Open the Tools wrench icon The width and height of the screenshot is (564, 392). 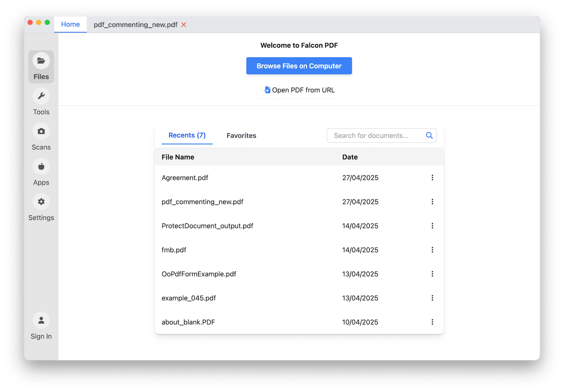[41, 96]
